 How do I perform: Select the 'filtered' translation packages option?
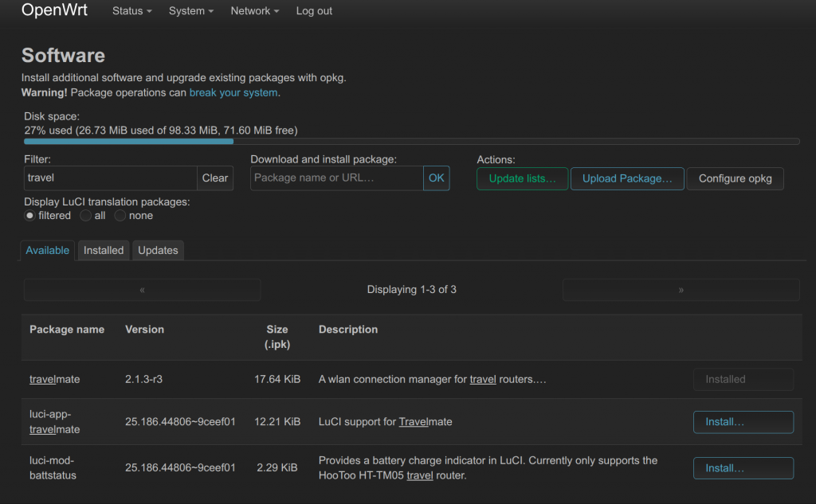coord(29,215)
